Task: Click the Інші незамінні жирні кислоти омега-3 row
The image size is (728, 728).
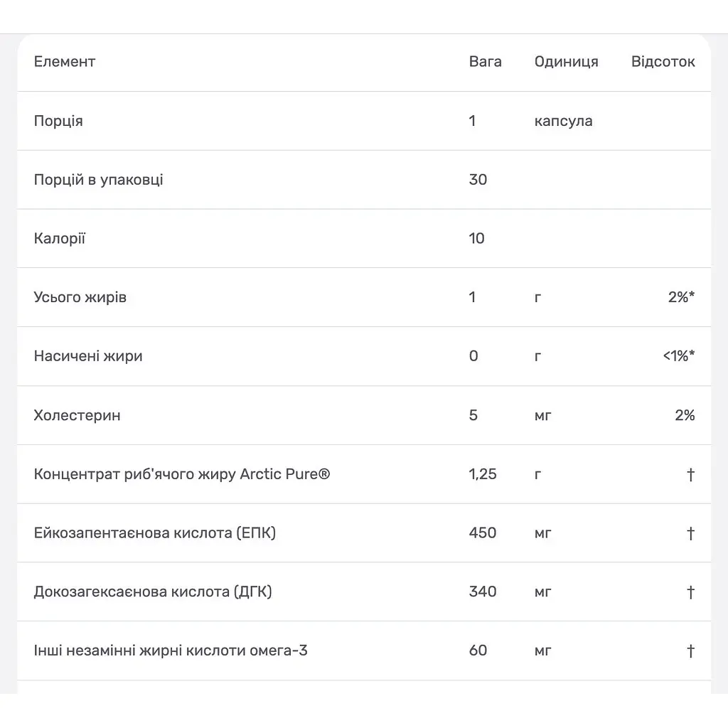Action: pyautogui.click(x=364, y=651)
